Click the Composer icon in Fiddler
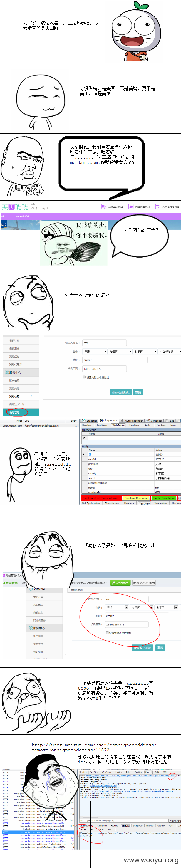 [148, 421]
